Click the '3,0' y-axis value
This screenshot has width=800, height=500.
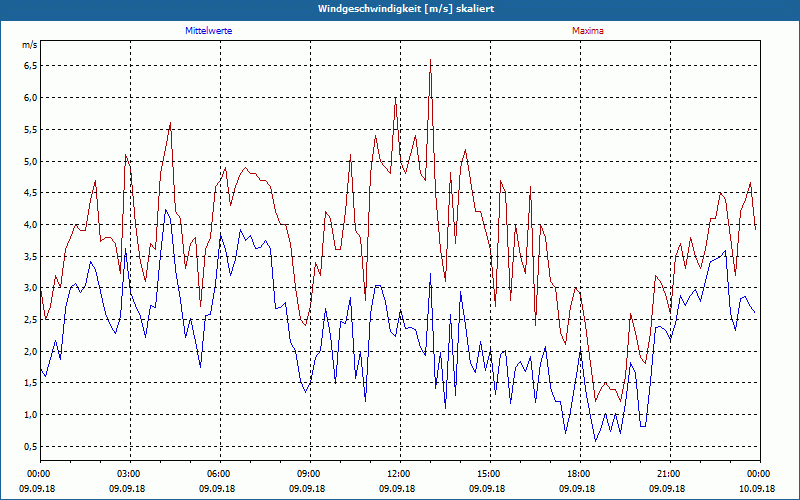point(31,288)
